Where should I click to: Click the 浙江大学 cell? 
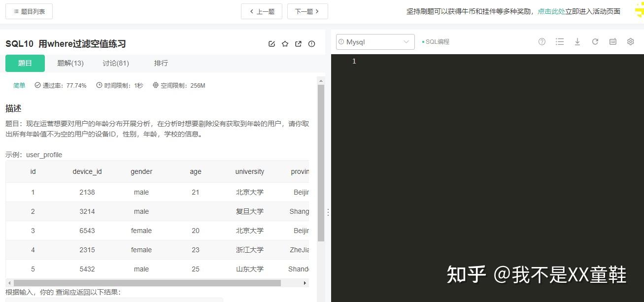[250, 250]
